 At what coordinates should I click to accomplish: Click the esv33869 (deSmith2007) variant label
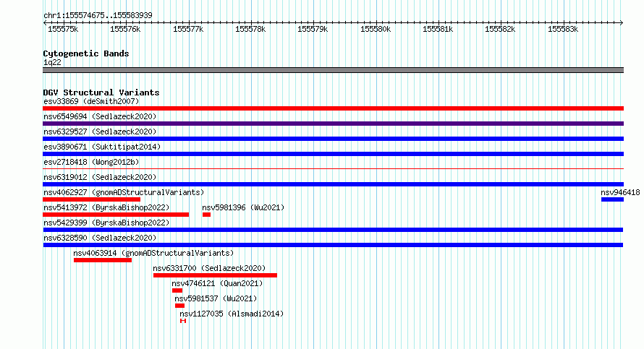pos(91,101)
